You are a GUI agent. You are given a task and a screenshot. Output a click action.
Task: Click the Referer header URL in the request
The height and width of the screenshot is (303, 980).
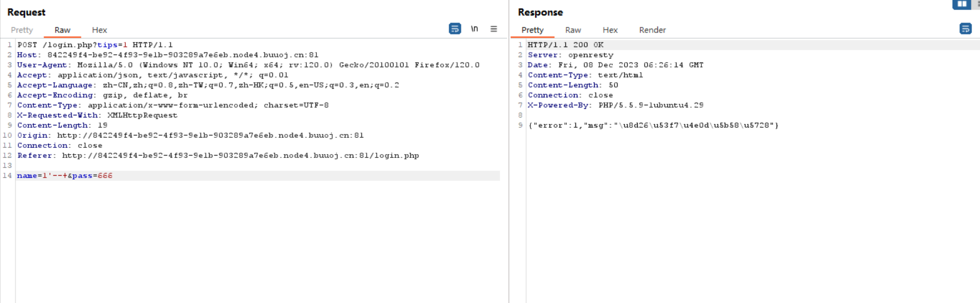point(240,156)
